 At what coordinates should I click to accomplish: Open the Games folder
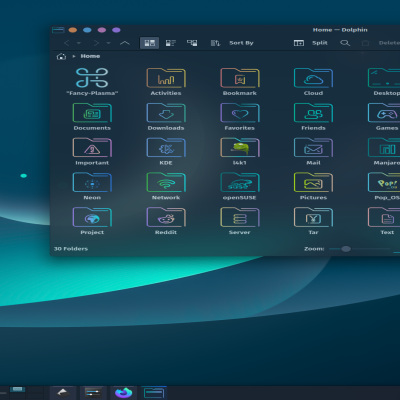click(385, 117)
